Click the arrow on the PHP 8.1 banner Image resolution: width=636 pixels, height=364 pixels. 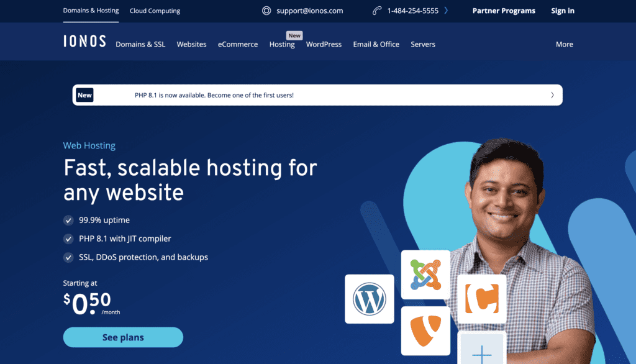click(x=552, y=94)
